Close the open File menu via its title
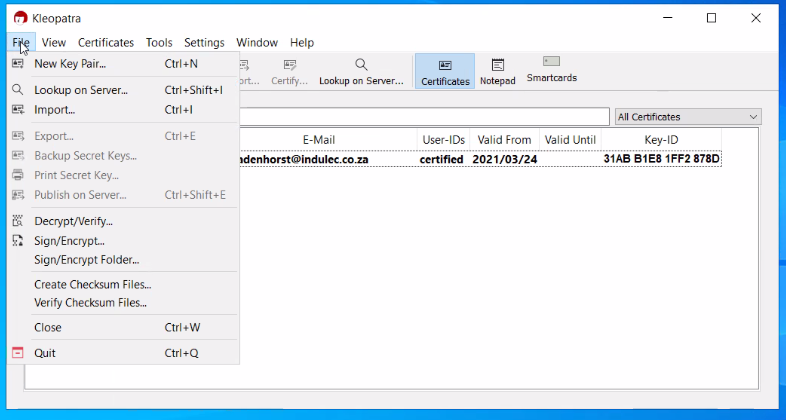This screenshot has width=786, height=420. 21,43
